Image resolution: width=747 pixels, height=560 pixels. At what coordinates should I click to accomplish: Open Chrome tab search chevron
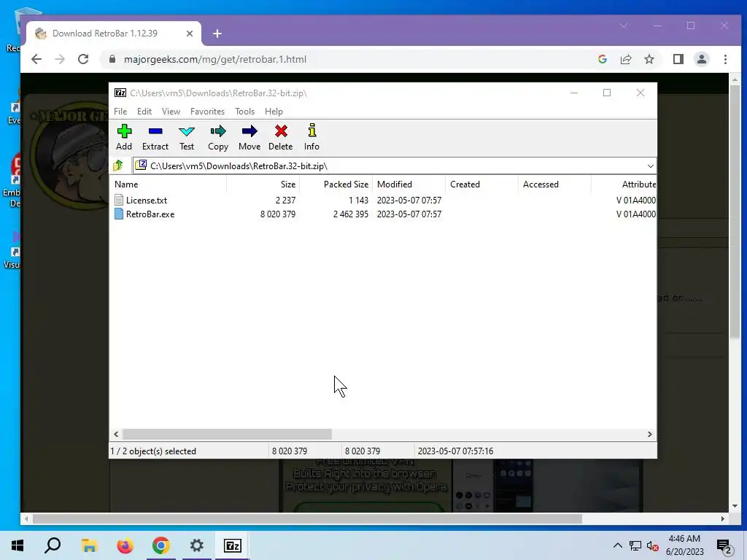click(624, 26)
